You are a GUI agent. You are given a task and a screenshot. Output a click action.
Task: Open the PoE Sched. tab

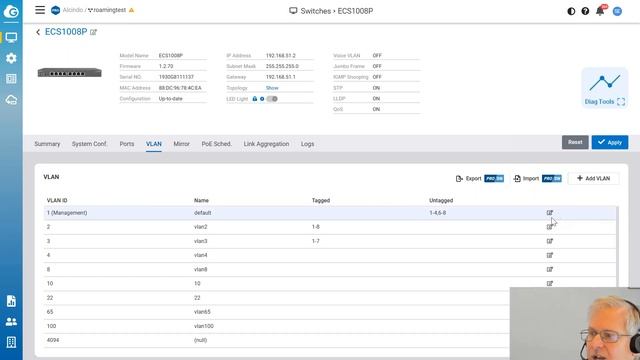pyautogui.click(x=217, y=144)
